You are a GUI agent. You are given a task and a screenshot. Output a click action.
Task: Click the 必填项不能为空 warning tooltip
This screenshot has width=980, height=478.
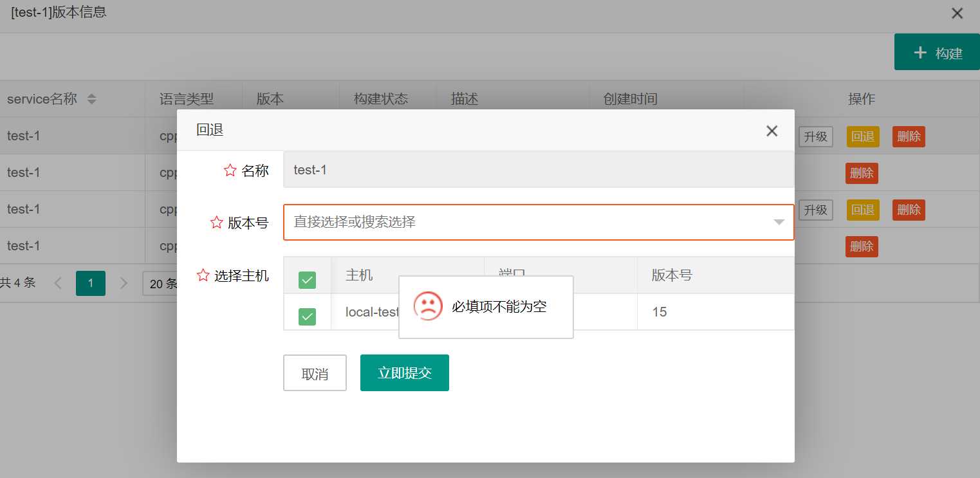coord(486,307)
